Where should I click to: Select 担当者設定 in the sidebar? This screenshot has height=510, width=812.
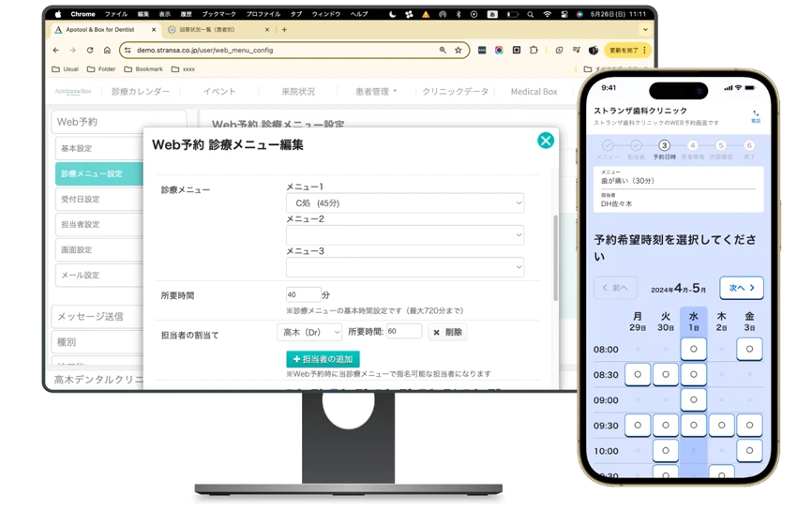click(98, 224)
